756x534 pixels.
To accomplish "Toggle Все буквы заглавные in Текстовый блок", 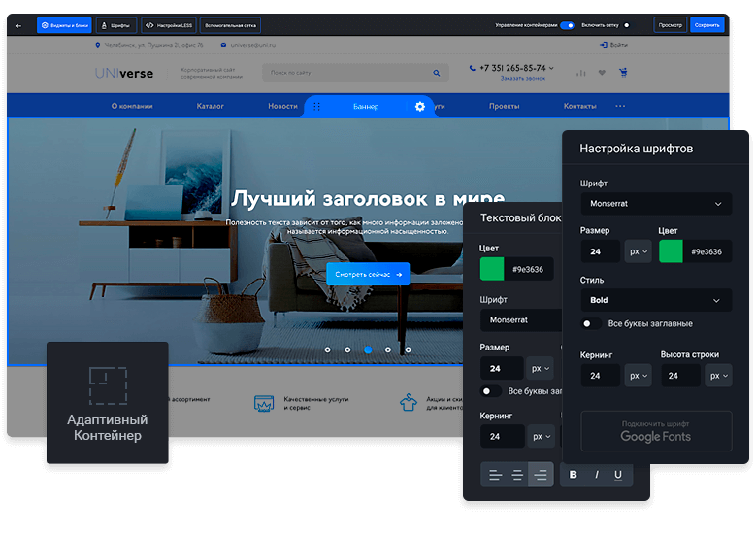I will pyautogui.click(x=491, y=391).
